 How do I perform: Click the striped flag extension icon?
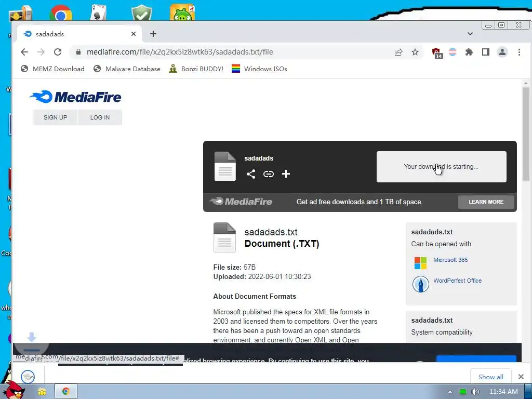(x=453, y=52)
